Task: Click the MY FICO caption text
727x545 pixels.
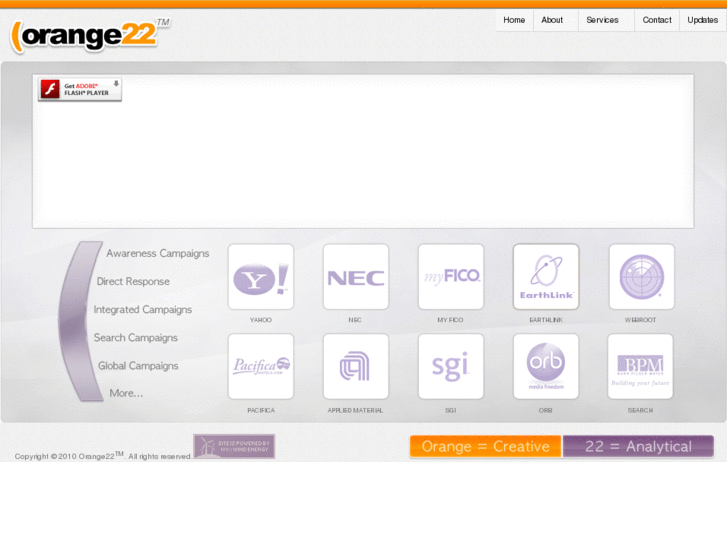Action: coord(450,320)
